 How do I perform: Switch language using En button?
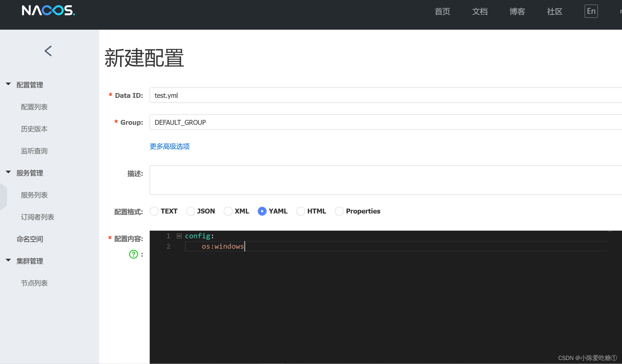click(591, 11)
